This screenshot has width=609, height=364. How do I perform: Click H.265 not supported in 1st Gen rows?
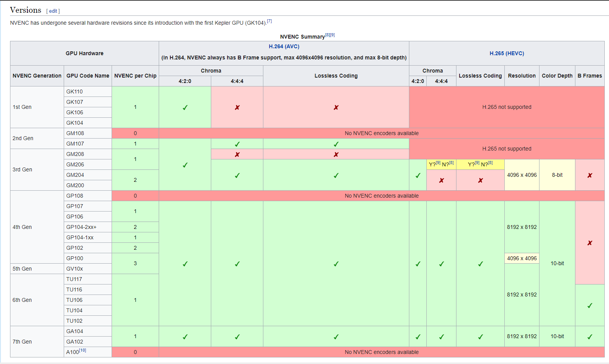tap(507, 107)
